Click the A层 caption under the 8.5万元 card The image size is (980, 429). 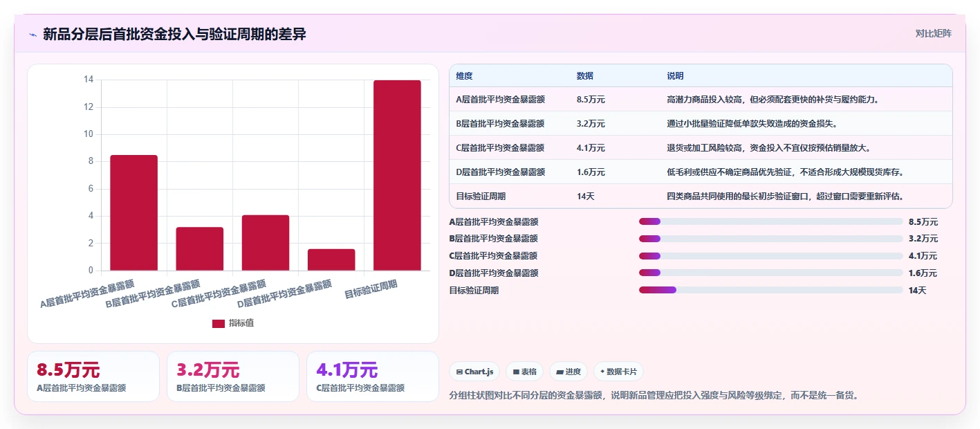[81, 388]
